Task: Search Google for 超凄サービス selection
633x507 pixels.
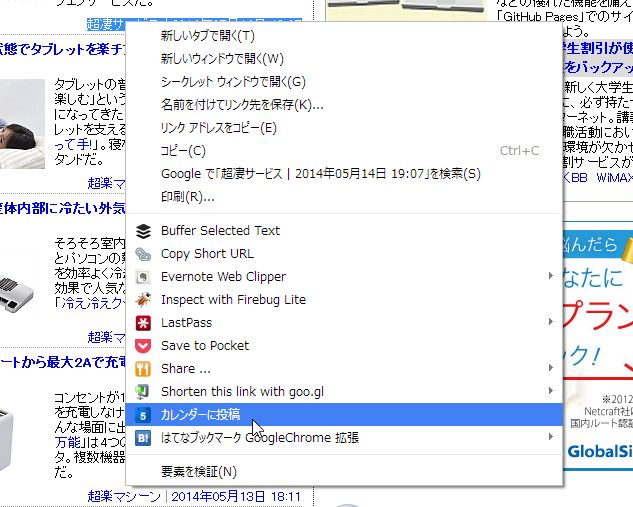Action: 344,174
